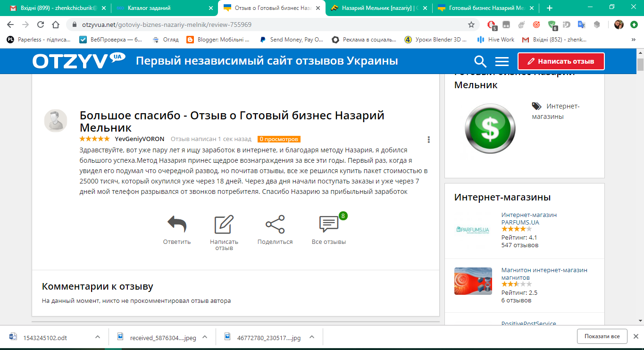The image size is (644, 350).
Task: Open Магнитон интернет-магазин магнитов link
Action: [x=544, y=274]
